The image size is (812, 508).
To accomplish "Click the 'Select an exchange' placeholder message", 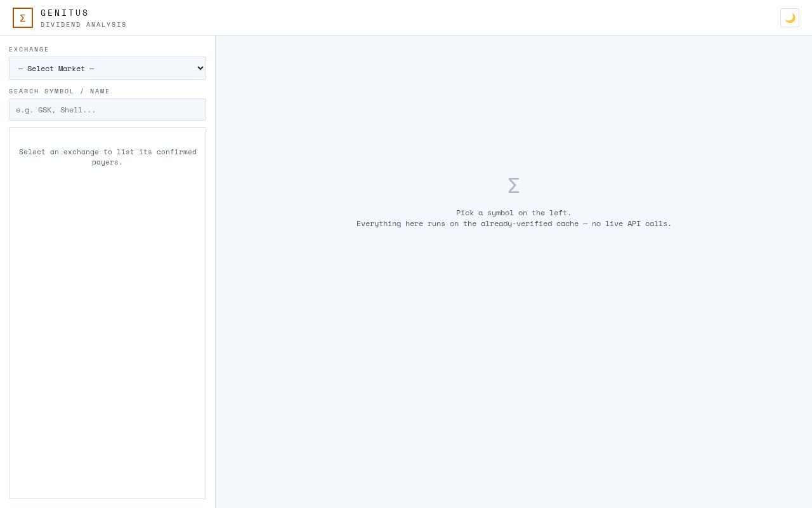I will click(107, 157).
